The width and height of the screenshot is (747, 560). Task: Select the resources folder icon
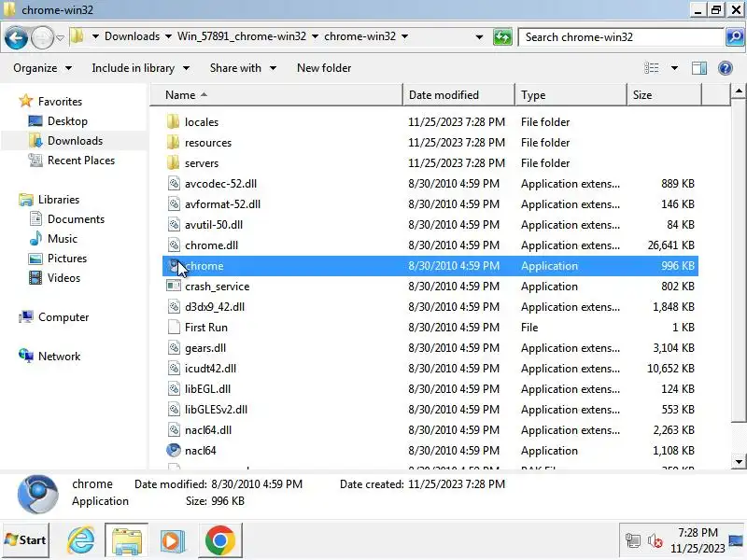[174, 143]
